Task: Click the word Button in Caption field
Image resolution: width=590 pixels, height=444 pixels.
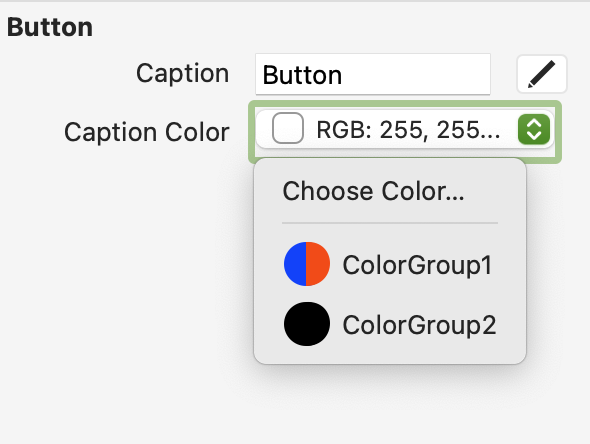Action: click(x=302, y=75)
